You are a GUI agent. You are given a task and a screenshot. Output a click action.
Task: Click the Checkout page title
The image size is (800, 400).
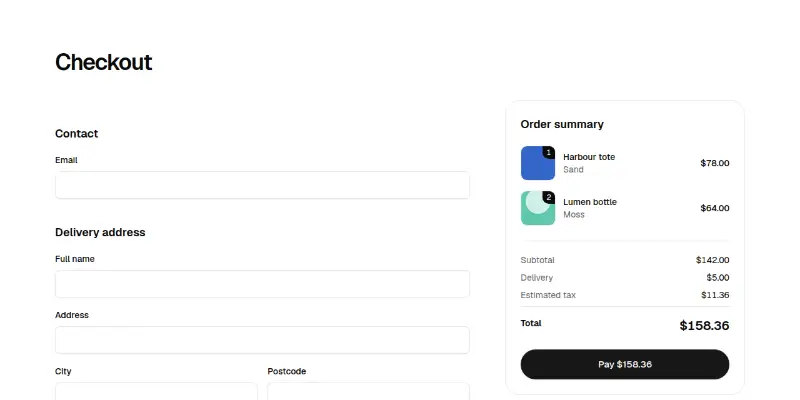pyautogui.click(x=104, y=62)
